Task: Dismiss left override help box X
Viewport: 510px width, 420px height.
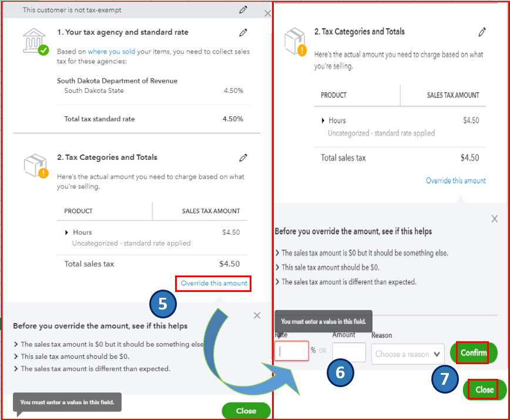Action: [x=257, y=315]
